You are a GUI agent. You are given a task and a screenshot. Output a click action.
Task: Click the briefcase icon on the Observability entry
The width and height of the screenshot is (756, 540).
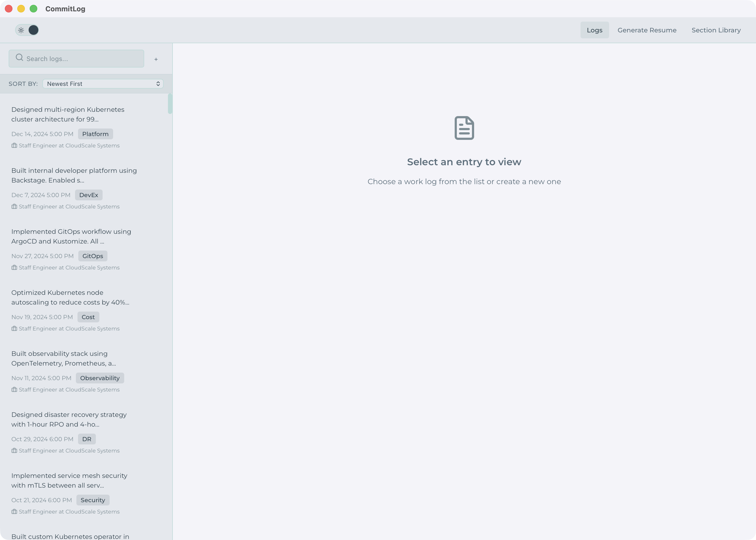click(x=14, y=389)
